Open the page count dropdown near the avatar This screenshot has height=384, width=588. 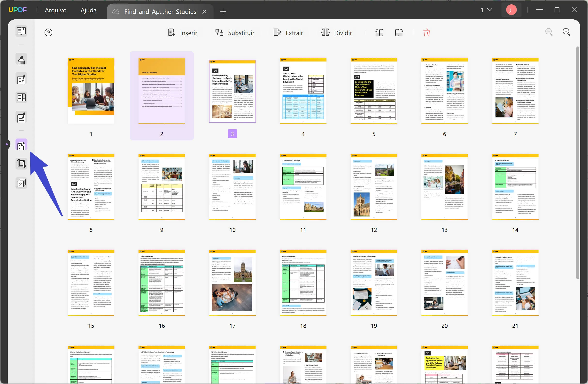tap(486, 10)
